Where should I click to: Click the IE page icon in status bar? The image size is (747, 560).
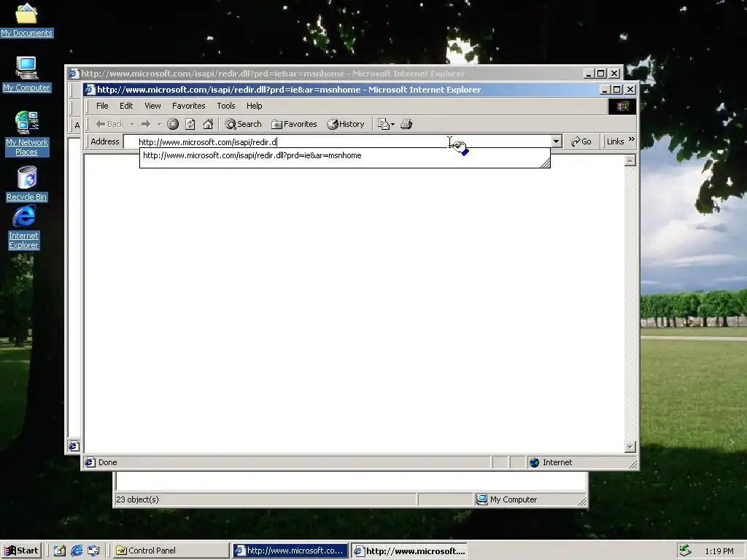[90, 462]
